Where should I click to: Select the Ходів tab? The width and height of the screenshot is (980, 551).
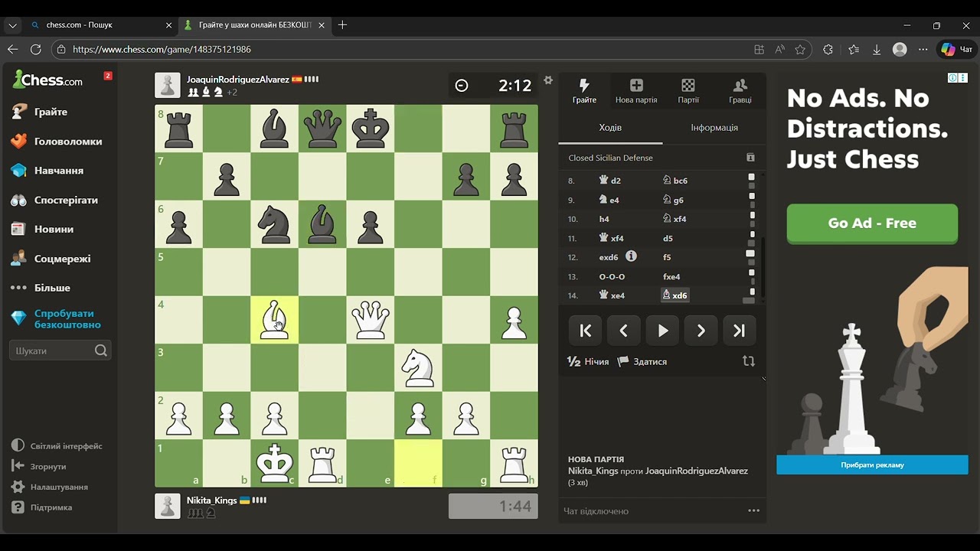tap(610, 128)
